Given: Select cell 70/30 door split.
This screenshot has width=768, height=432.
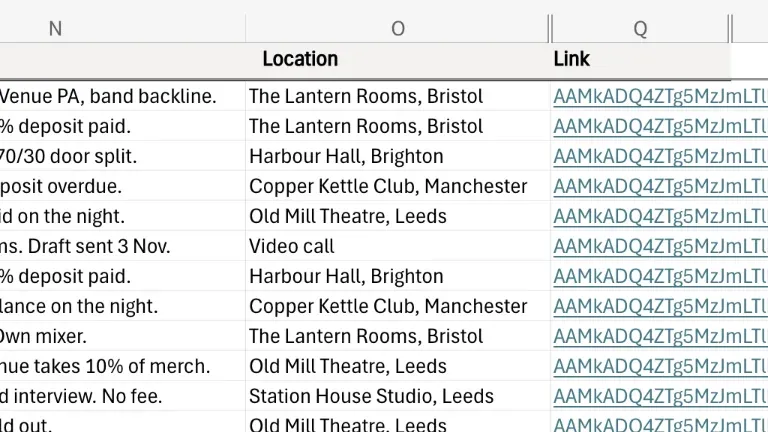Looking at the screenshot, I should [122, 156].
